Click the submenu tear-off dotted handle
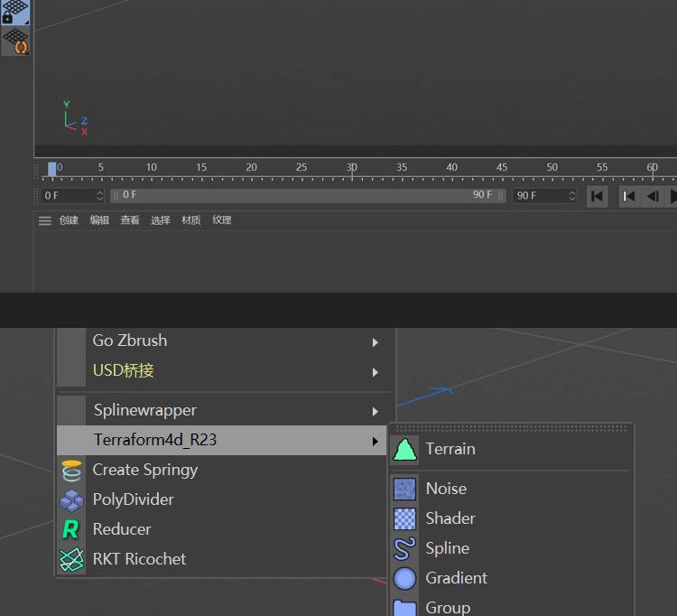Image resolution: width=677 pixels, height=616 pixels. [511, 428]
